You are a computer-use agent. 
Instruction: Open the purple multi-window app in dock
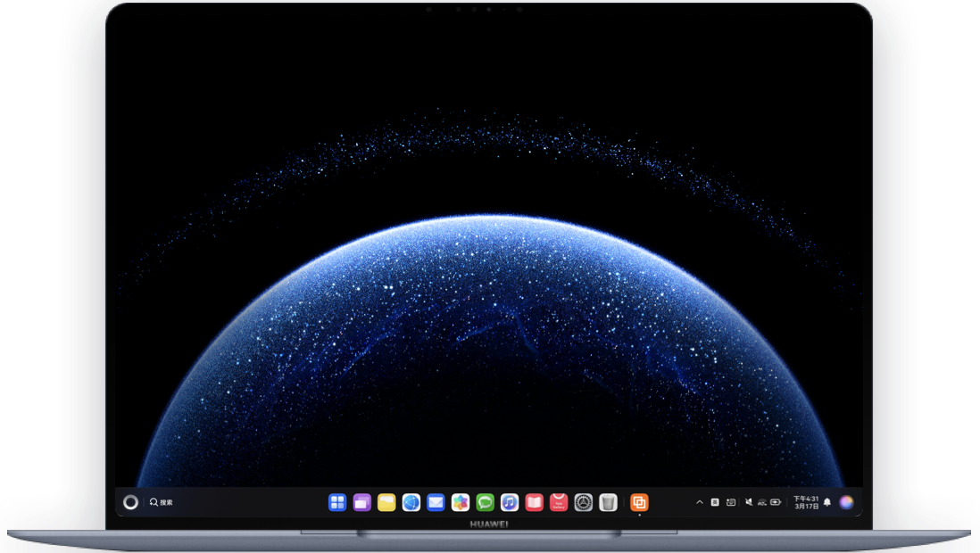[x=361, y=502]
